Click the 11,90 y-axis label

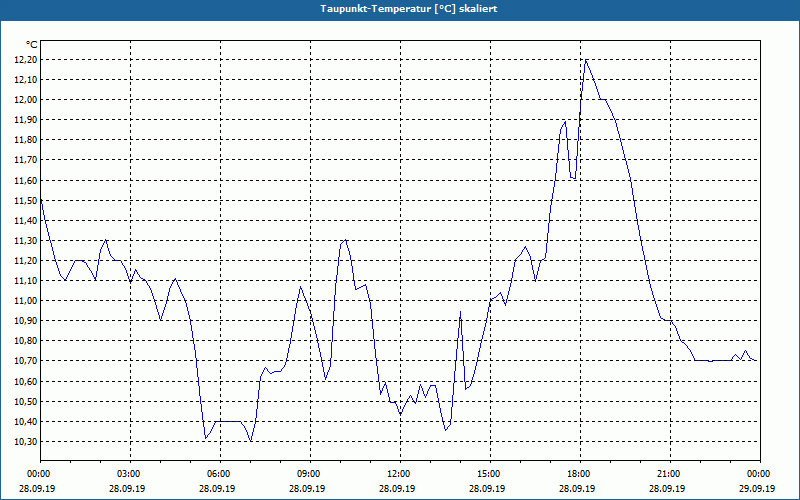click(x=27, y=120)
